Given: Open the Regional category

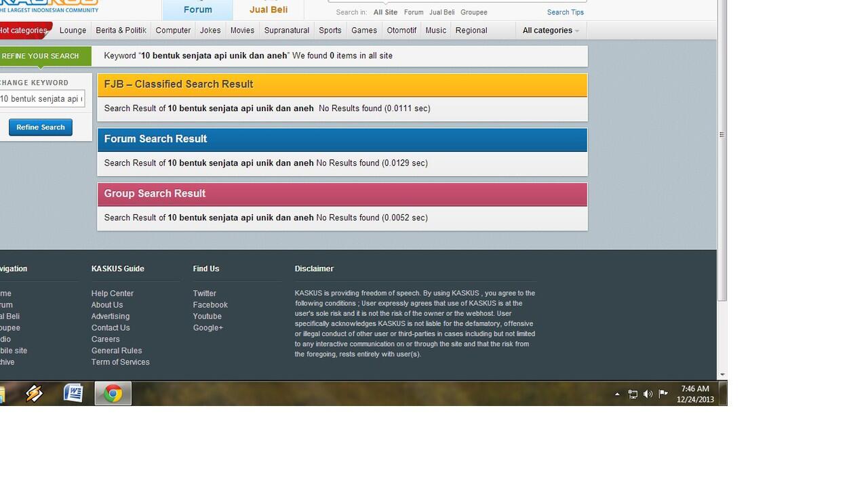Looking at the screenshot, I should click(x=471, y=30).
